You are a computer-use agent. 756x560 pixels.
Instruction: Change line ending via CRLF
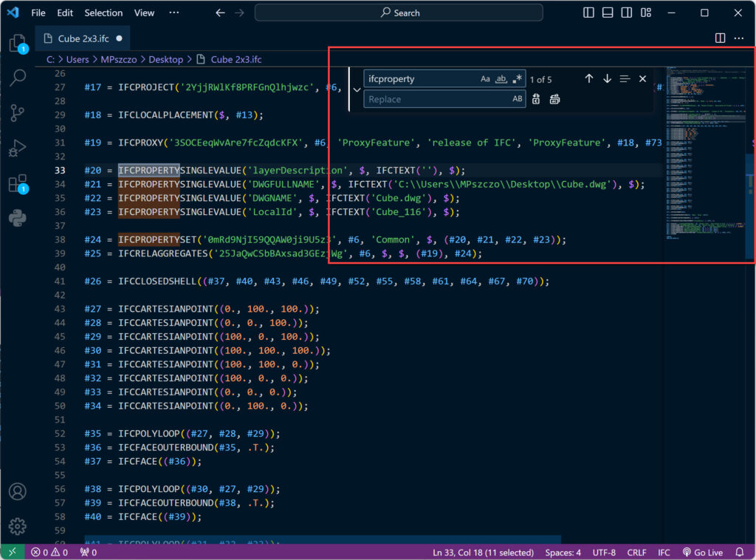(636, 553)
